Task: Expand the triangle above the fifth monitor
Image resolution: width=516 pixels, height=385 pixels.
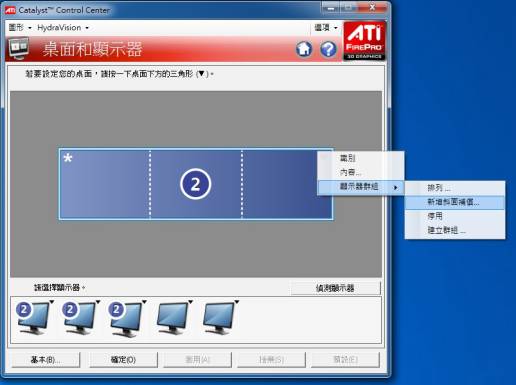Action: 237,302
